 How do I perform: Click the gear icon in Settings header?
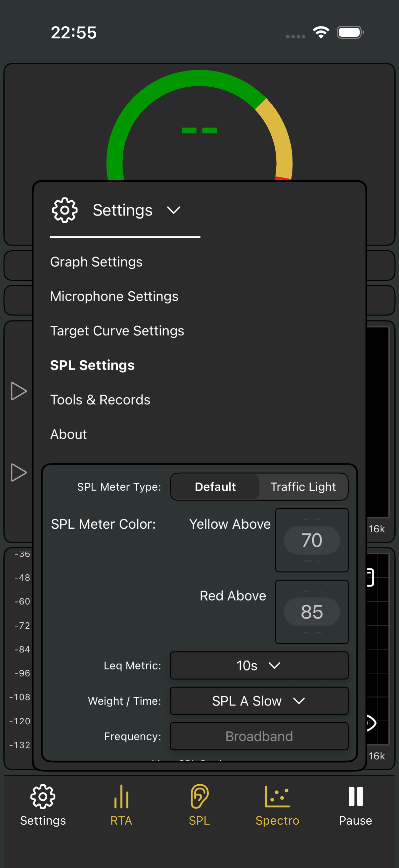tap(65, 210)
